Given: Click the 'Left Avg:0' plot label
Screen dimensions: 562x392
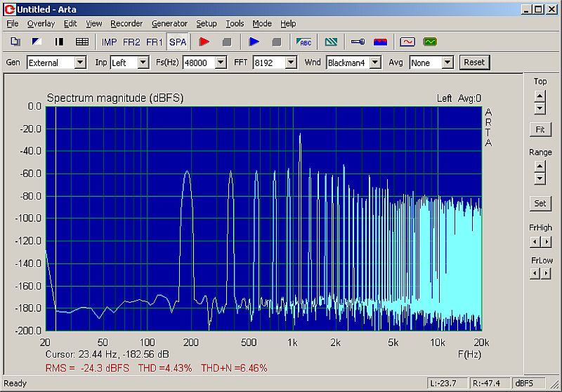Looking at the screenshot, I should coord(459,98).
